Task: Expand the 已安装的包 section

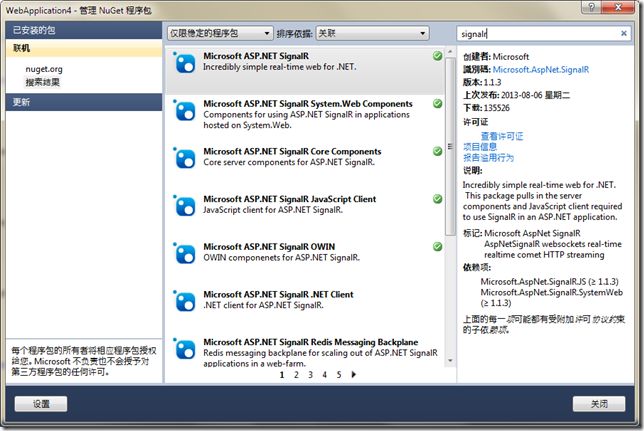Action: (x=84, y=30)
